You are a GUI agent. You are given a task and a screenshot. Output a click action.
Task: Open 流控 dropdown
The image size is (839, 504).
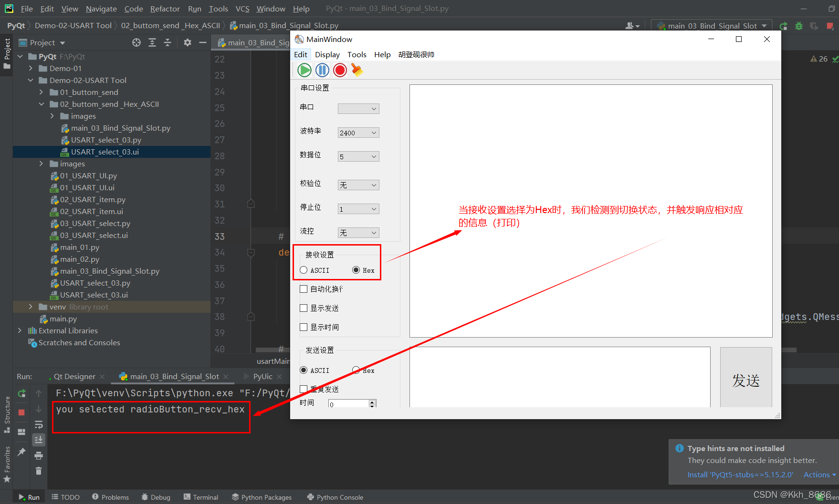tap(358, 233)
